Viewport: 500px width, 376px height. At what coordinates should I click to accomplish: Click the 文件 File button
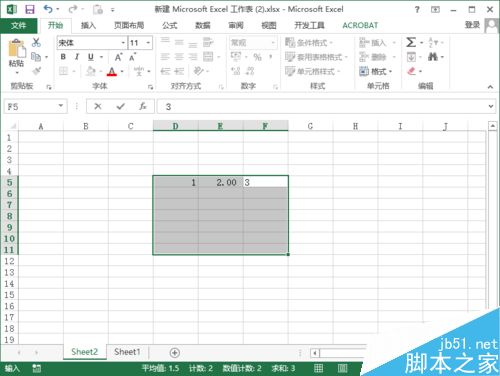tap(19, 25)
